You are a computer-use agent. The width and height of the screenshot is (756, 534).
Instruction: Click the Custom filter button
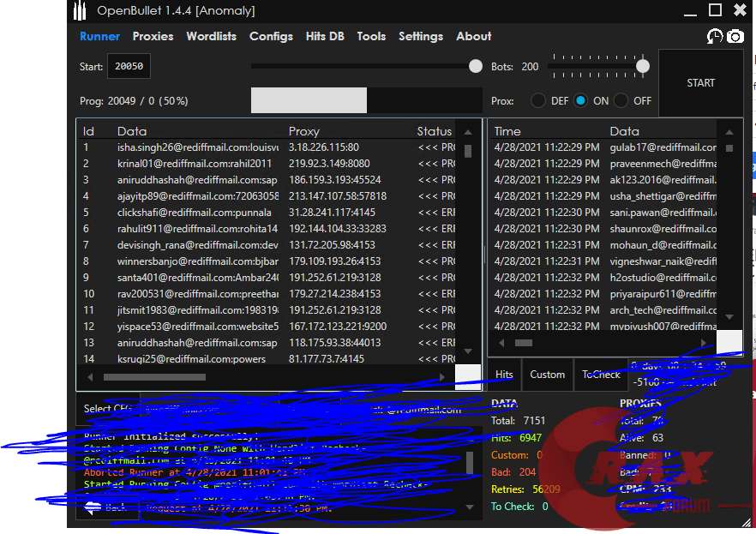pos(547,375)
